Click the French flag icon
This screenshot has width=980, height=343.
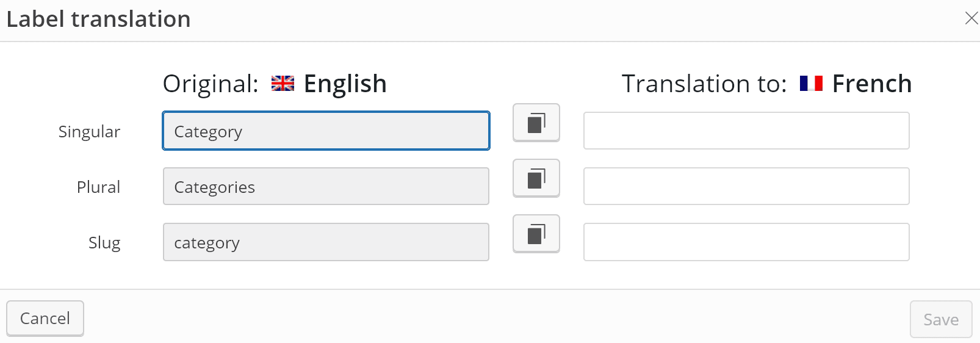click(x=811, y=83)
